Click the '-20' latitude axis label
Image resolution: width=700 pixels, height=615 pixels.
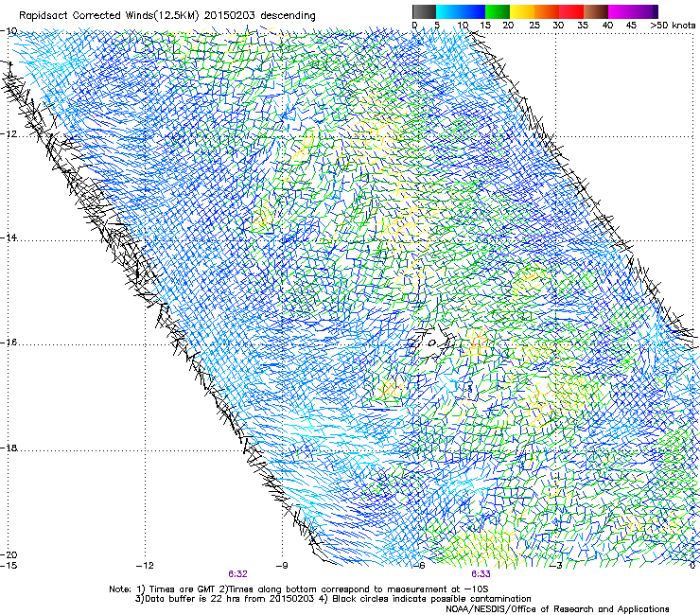pyautogui.click(x=9, y=554)
